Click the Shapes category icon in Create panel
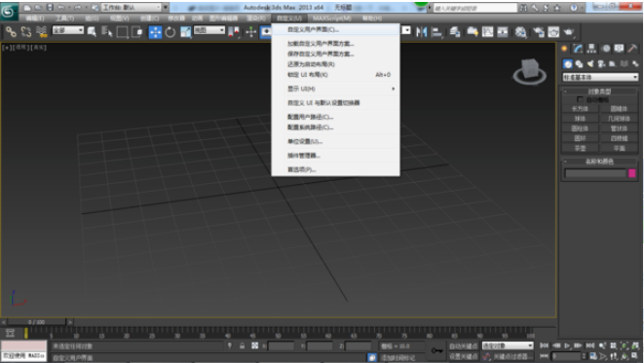The width and height of the screenshot is (644, 363). coord(579,63)
